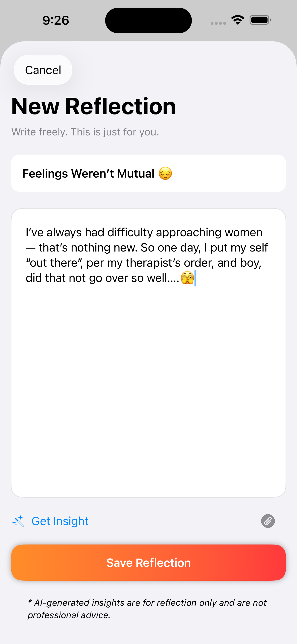Tap the pensive face emoji in title
Image resolution: width=297 pixels, height=644 pixels.
click(x=165, y=173)
